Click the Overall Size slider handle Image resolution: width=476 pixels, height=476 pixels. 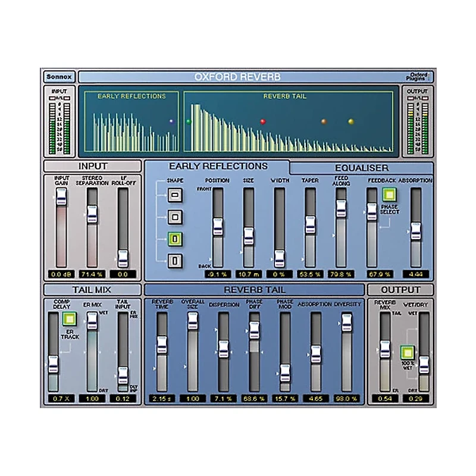[193, 321]
